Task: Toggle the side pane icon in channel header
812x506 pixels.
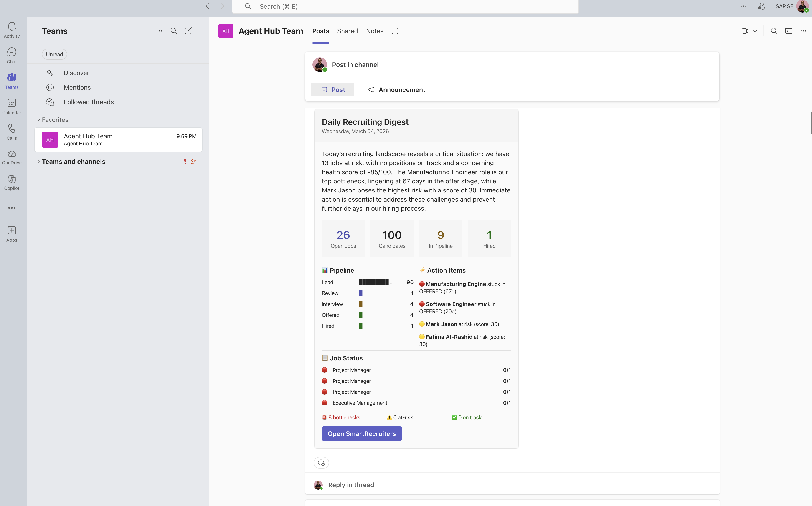Action: coord(789,31)
